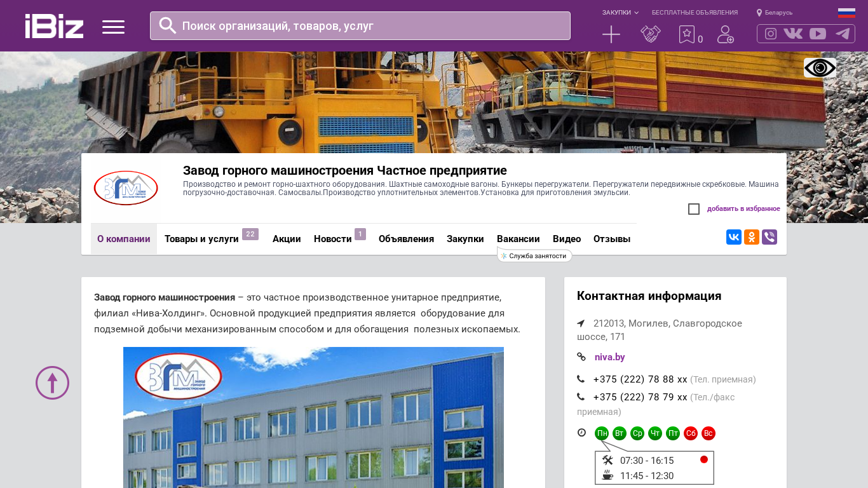
Task: Select the 'О компании' tab
Action: pos(124,239)
